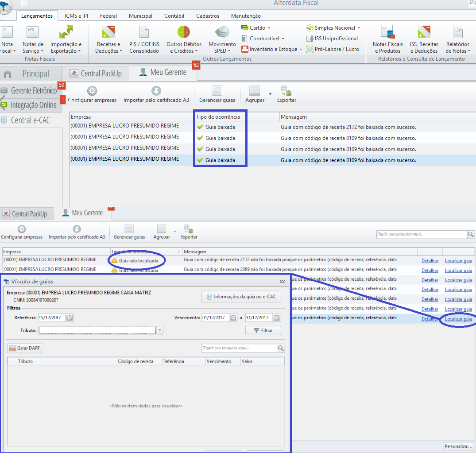Click Gerenciar guias in the lower toolbar
This screenshot has height=453, width=476.
click(129, 232)
